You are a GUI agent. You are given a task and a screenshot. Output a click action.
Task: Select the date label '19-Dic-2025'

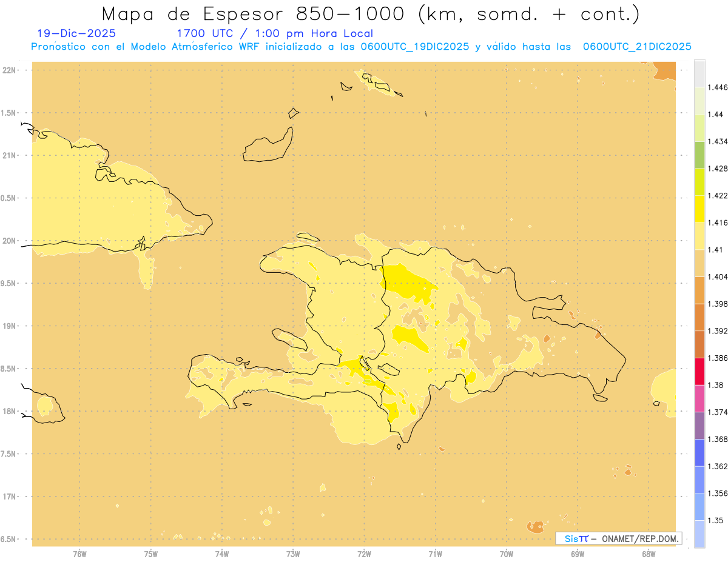tap(76, 33)
